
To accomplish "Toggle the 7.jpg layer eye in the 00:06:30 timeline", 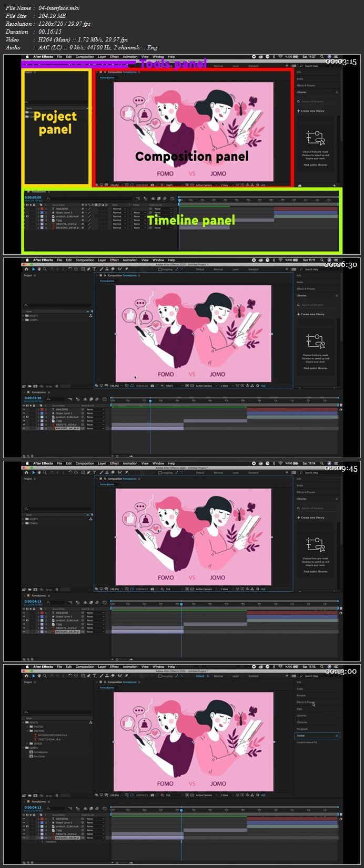I will [x=24, y=421].
